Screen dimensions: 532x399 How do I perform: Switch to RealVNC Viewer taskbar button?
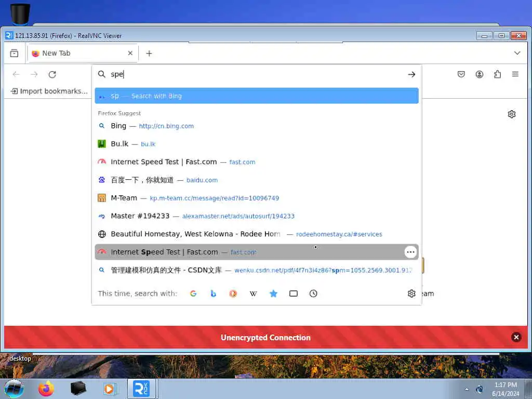(141, 389)
